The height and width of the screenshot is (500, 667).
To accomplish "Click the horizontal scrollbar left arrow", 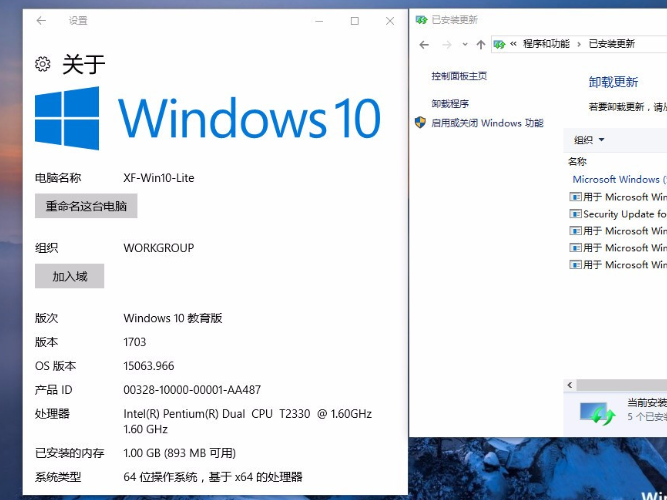I will (570, 385).
